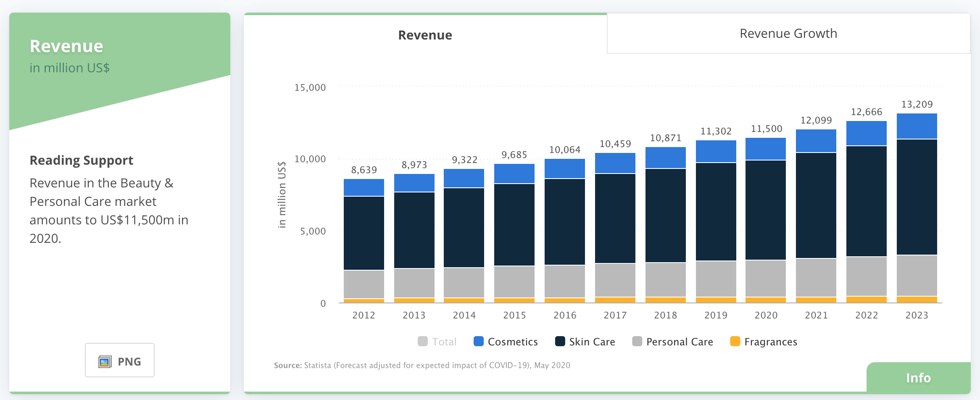Click the Skin Care dark legend square
Screen dimensions: 980x400
pos(560,341)
